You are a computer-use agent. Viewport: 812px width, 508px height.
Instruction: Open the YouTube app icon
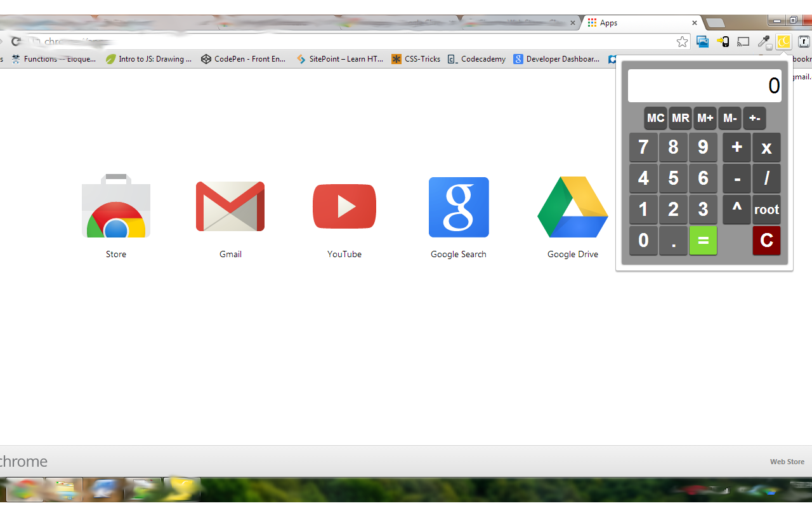(344, 206)
